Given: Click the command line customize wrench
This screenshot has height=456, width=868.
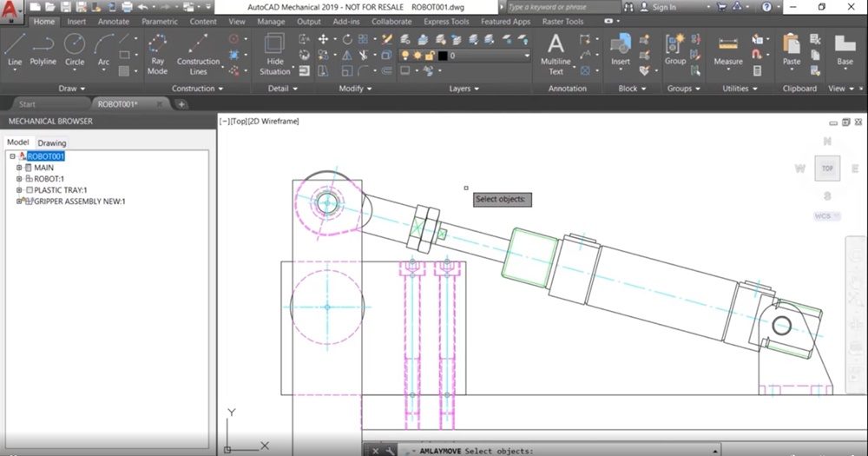Looking at the screenshot, I should click(391, 451).
